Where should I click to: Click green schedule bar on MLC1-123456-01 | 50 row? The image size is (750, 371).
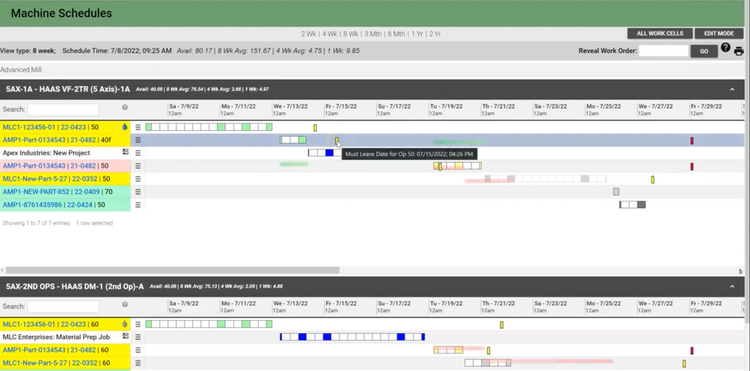(x=209, y=127)
